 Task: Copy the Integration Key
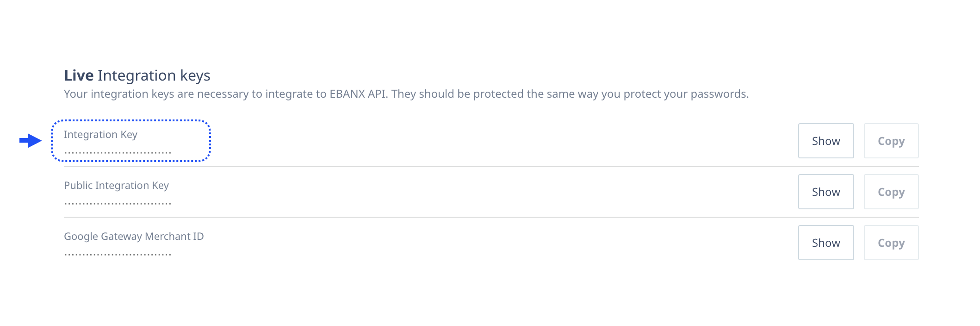point(891,141)
